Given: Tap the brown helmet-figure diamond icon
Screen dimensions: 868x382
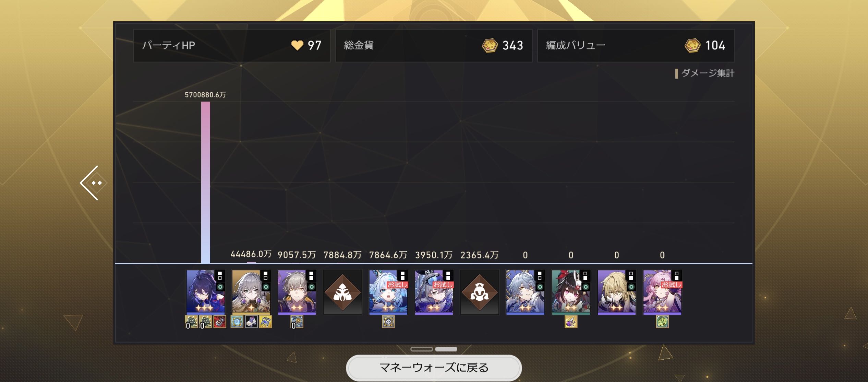Looking at the screenshot, I should 480,292.
